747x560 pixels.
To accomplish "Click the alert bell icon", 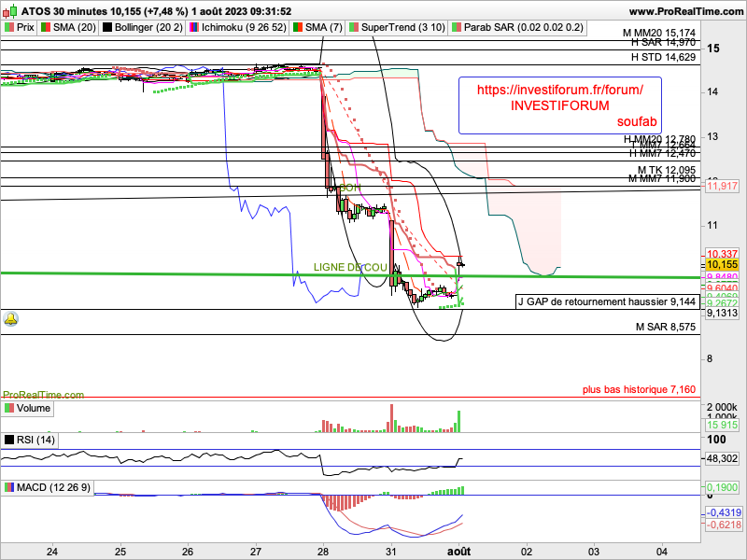I will 11,319.
